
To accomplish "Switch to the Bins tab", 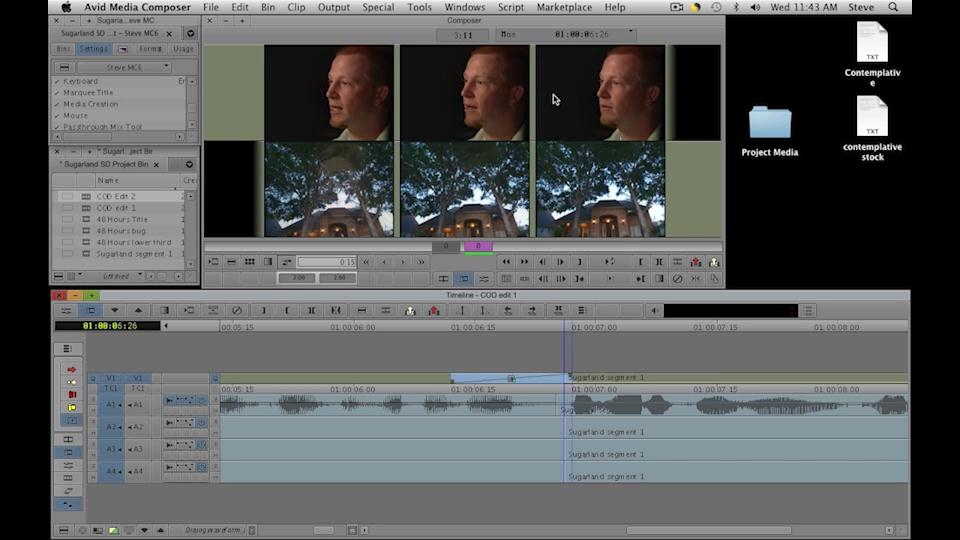I will [x=64, y=48].
